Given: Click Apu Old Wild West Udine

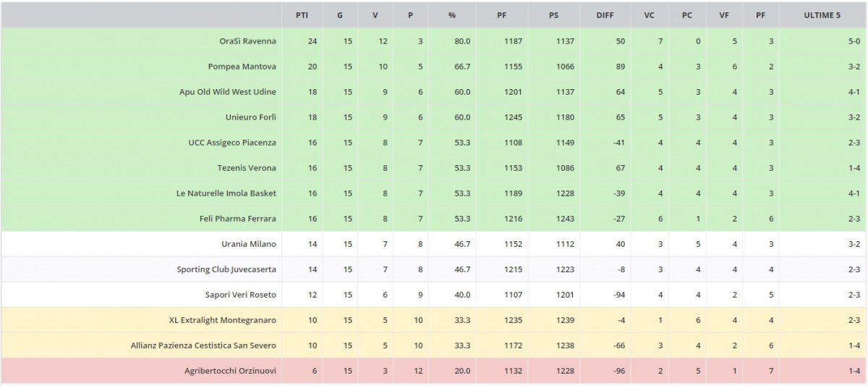Looking at the screenshot, I should pyautogui.click(x=227, y=92).
